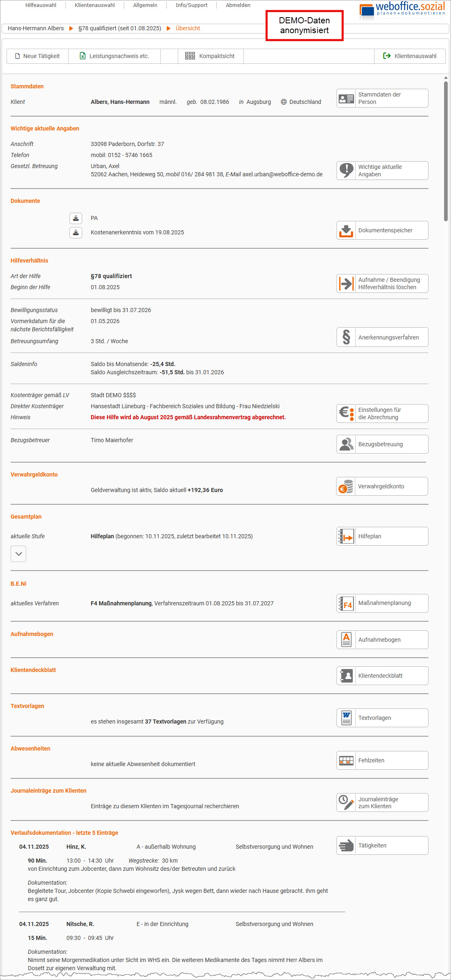Click the §78 qualifiziert breadcrumb link
Image resolution: width=451 pixels, height=980 pixels.
point(119,29)
